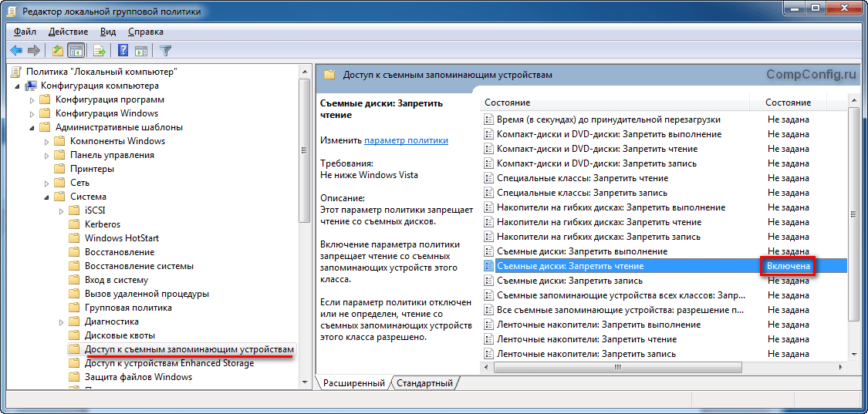The height and width of the screenshot is (414, 868).
Task: Collapse the Административные шаблоны node
Action: [32, 127]
